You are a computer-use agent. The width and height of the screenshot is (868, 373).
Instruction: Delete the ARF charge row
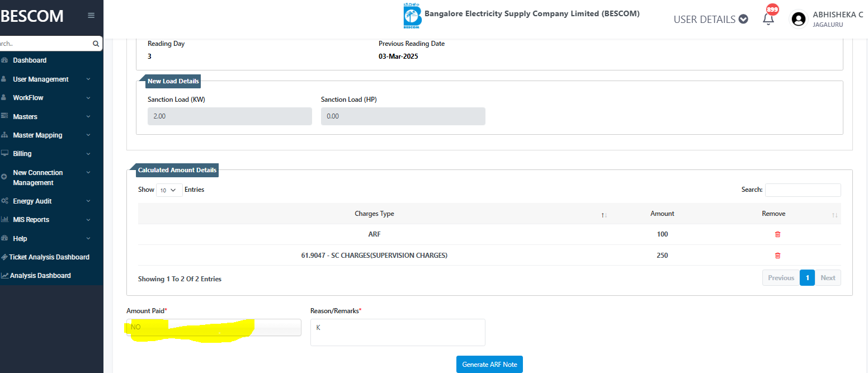777,234
